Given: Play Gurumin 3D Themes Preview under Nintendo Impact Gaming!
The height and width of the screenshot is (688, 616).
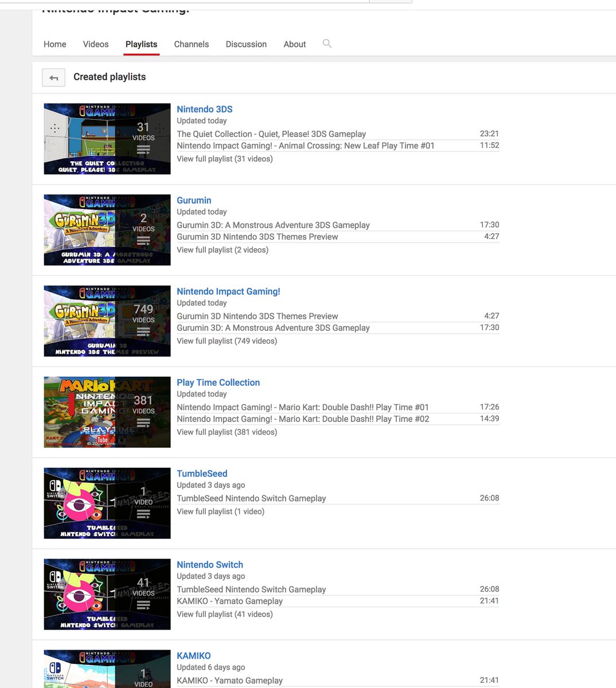Looking at the screenshot, I should pyautogui.click(x=258, y=316).
